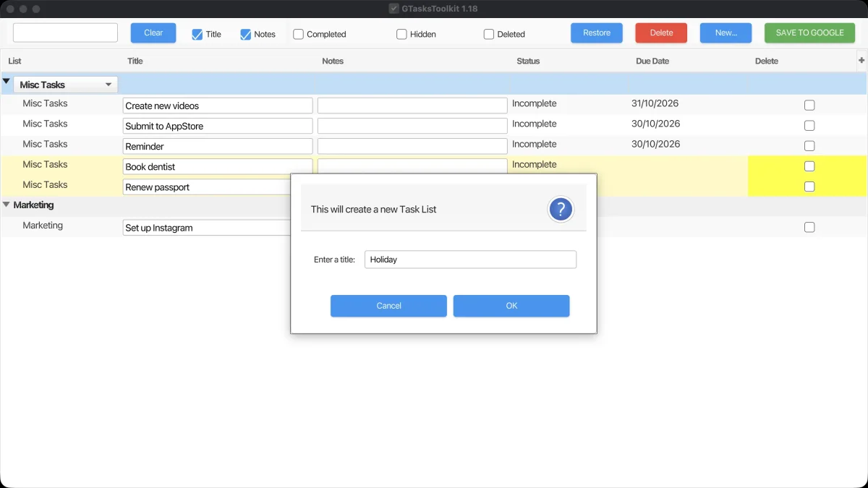
Task: Click 'This will create a new Task List' text
Action: click(373, 210)
